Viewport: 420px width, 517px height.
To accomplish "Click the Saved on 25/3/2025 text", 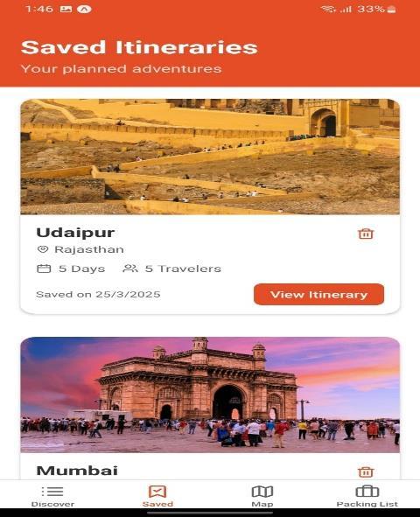I will (x=98, y=294).
